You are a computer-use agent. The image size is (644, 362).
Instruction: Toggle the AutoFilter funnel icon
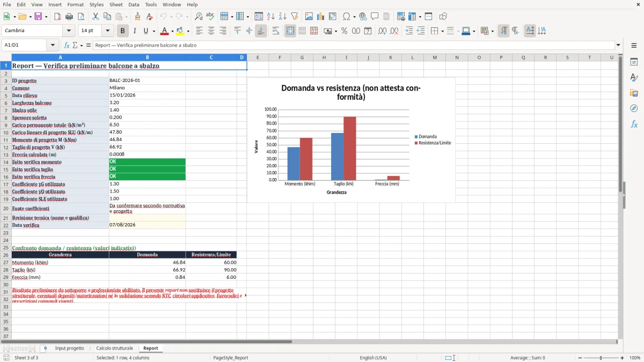[x=294, y=17]
